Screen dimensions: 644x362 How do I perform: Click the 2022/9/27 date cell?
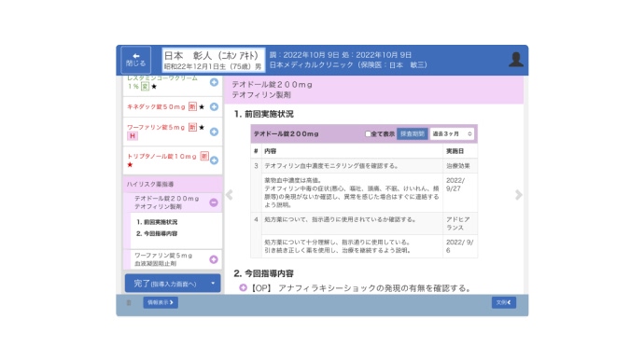tap(460, 192)
